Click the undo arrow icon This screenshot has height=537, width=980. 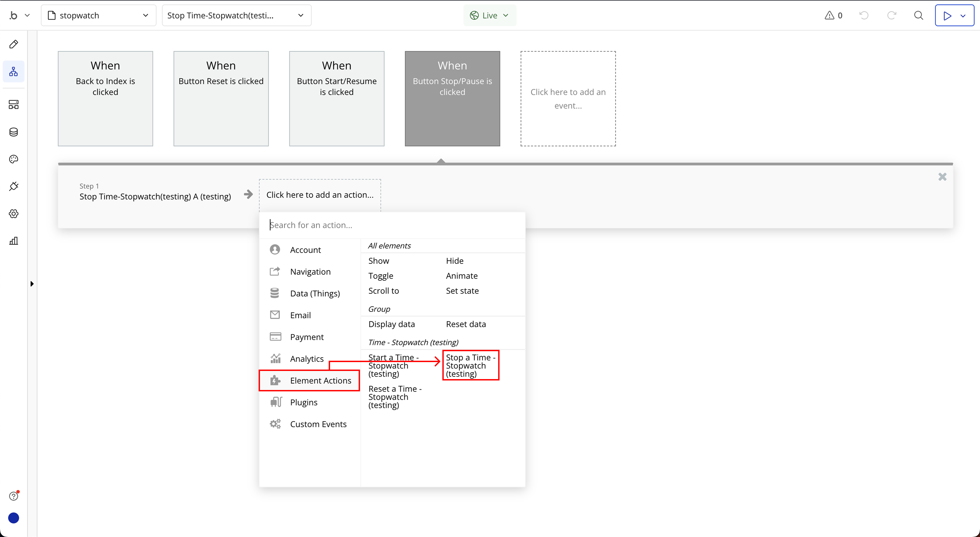point(864,15)
